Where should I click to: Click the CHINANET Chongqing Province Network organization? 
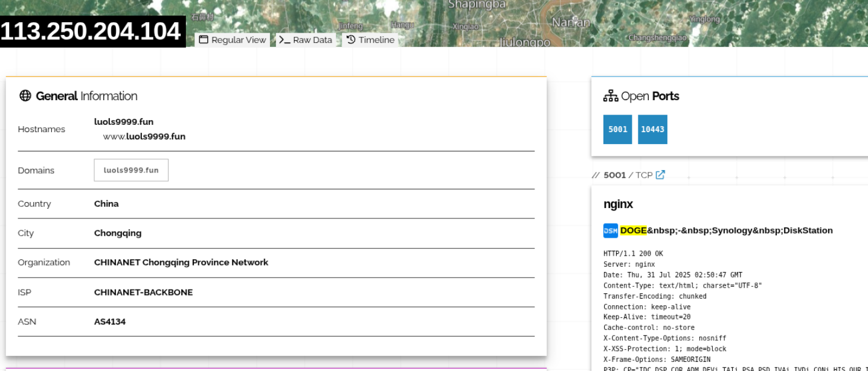coord(181,262)
